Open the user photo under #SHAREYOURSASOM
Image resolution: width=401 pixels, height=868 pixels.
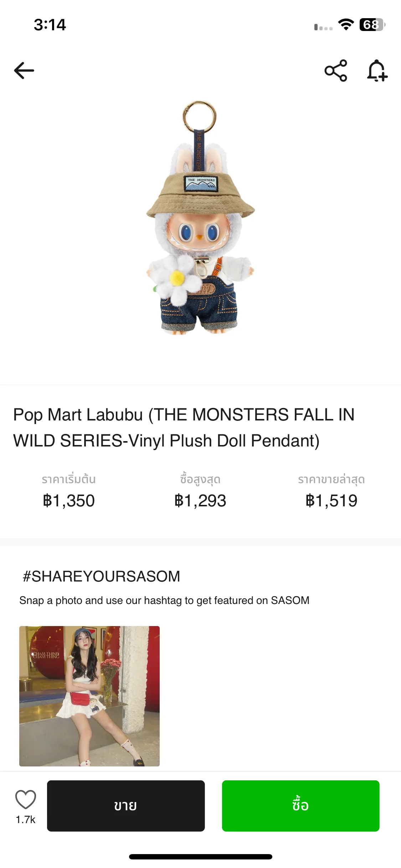point(89,696)
